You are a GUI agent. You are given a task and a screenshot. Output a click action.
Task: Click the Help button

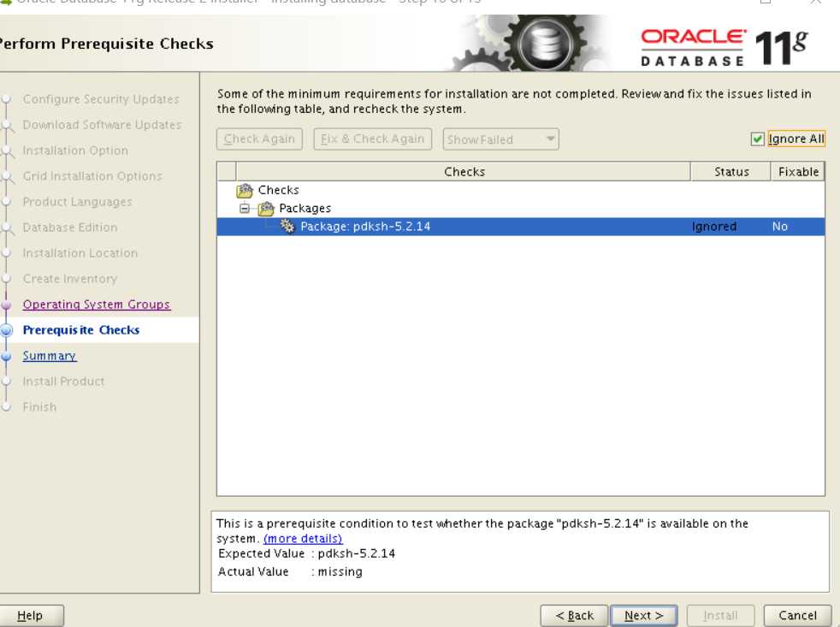[30, 616]
